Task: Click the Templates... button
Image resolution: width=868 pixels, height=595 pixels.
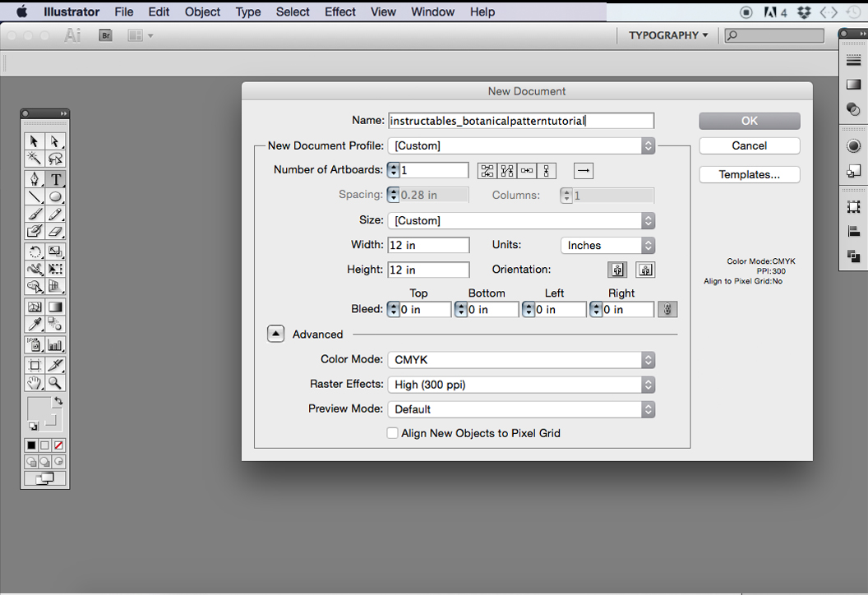Action: (749, 174)
